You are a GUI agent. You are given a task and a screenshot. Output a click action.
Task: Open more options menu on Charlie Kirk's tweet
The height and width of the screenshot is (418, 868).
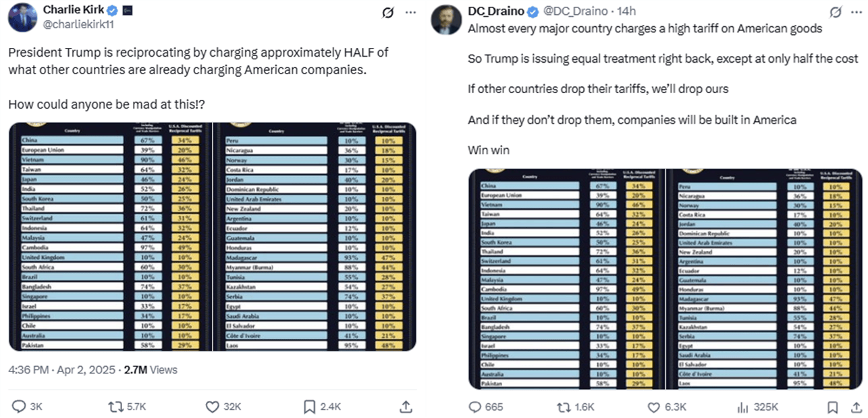410,12
